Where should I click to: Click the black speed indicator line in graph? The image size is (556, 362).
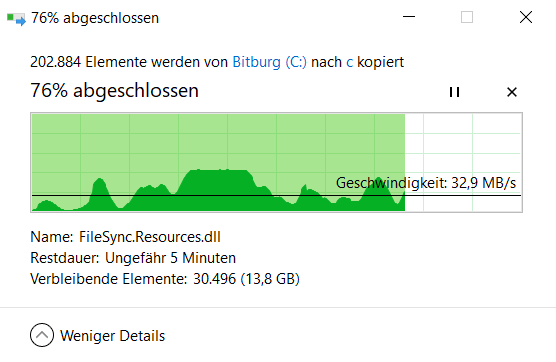pos(277,195)
